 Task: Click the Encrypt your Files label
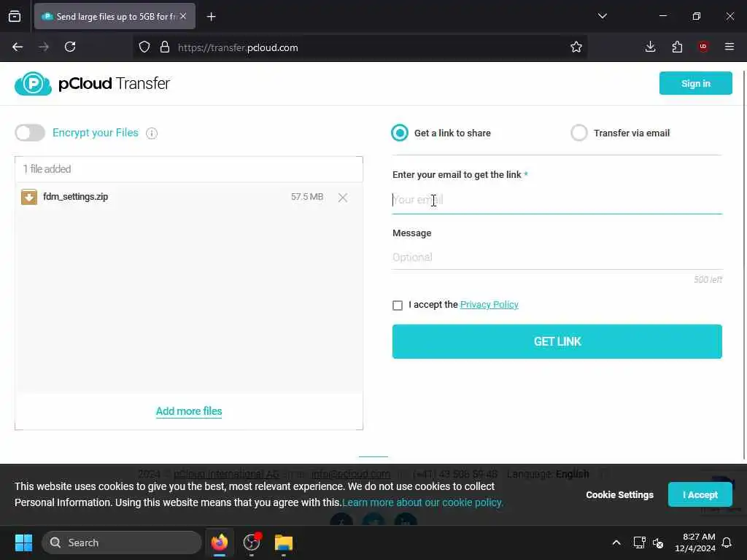click(96, 133)
